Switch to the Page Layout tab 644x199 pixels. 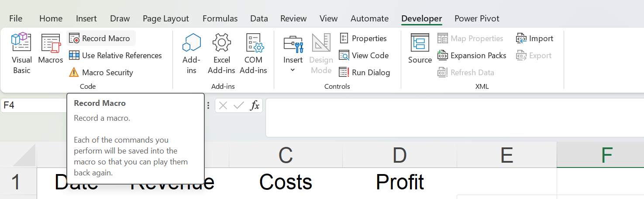pyautogui.click(x=166, y=18)
